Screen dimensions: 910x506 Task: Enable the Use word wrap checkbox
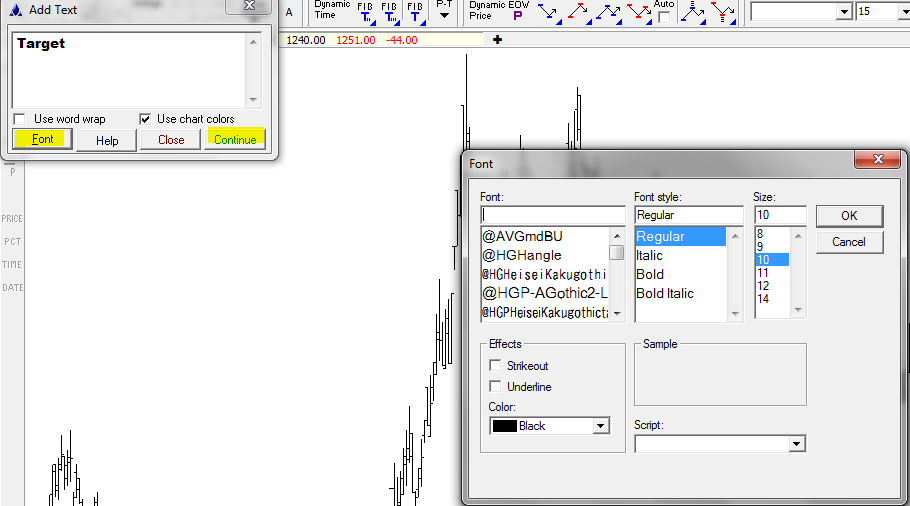click(x=20, y=119)
